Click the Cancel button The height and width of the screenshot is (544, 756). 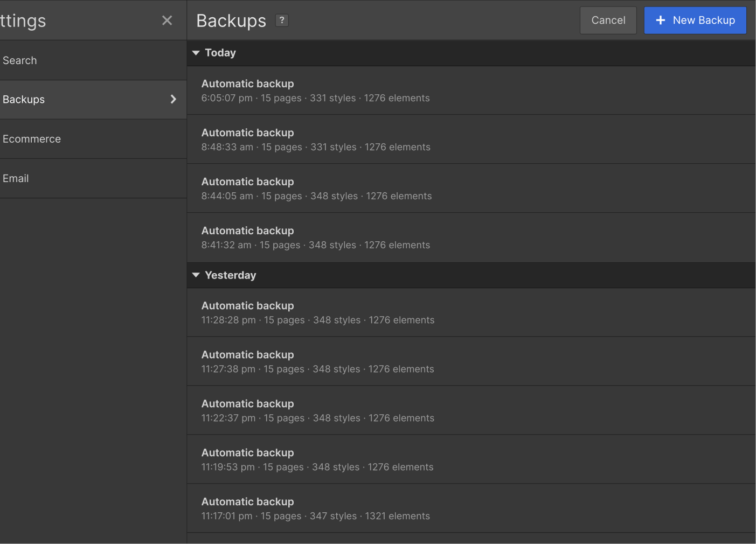click(608, 20)
